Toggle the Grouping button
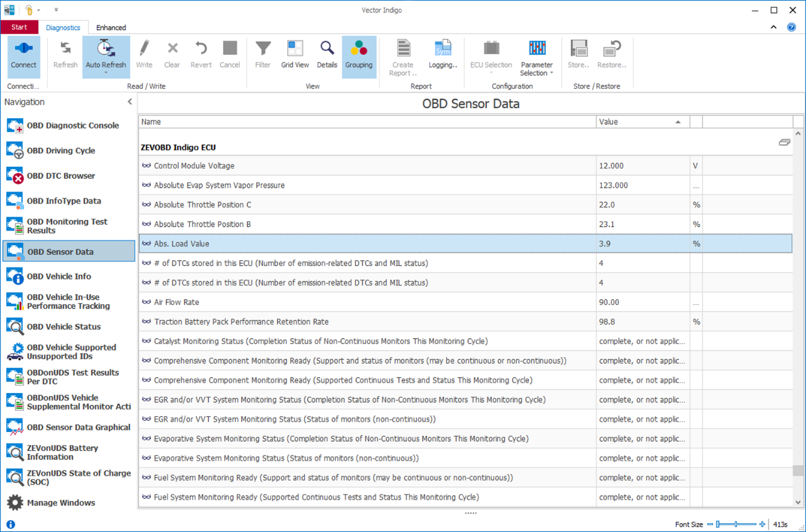 (x=359, y=57)
